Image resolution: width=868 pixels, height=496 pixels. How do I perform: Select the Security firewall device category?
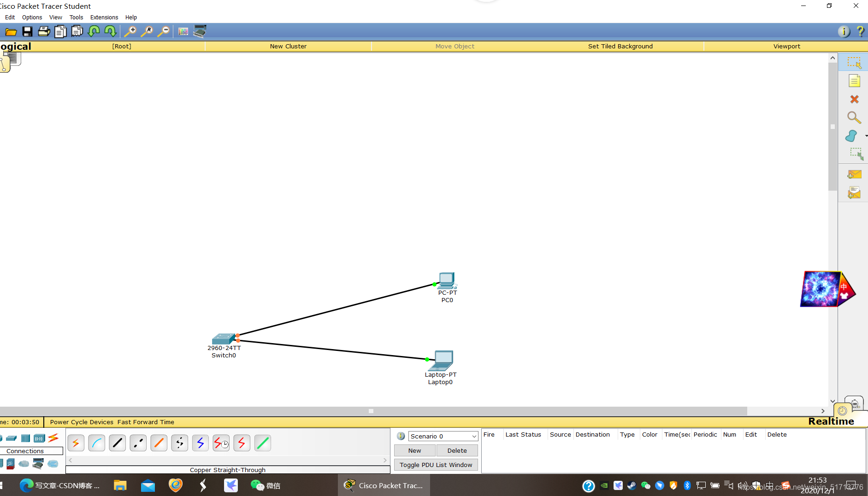tap(10, 464)
